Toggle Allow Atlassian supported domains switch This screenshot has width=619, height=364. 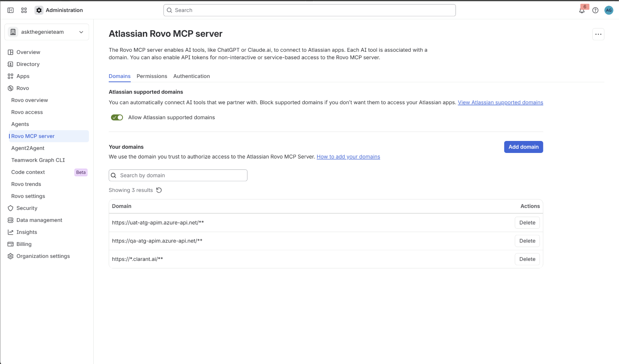(x=117, y=117)
